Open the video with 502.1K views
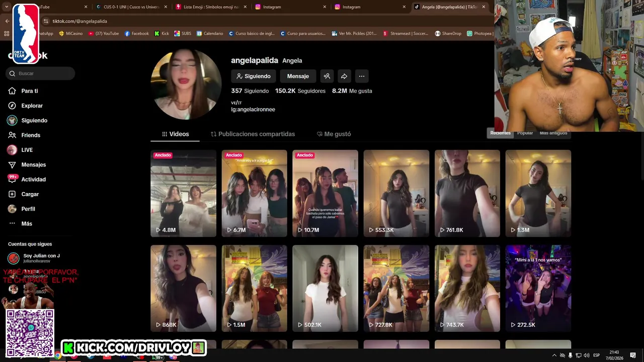The image size is (644, 362). 326,288
